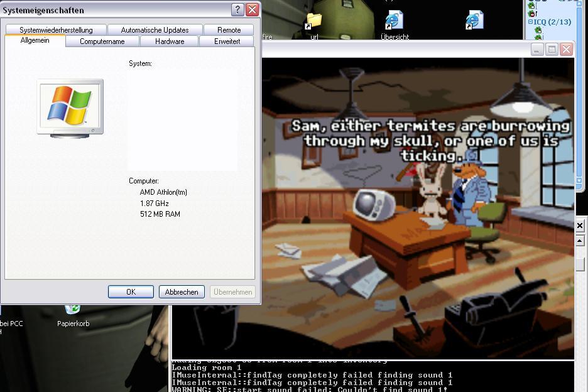Select the ICQ (2/13) group label
The width and height of the screenshot is (588, 392).
552,22
